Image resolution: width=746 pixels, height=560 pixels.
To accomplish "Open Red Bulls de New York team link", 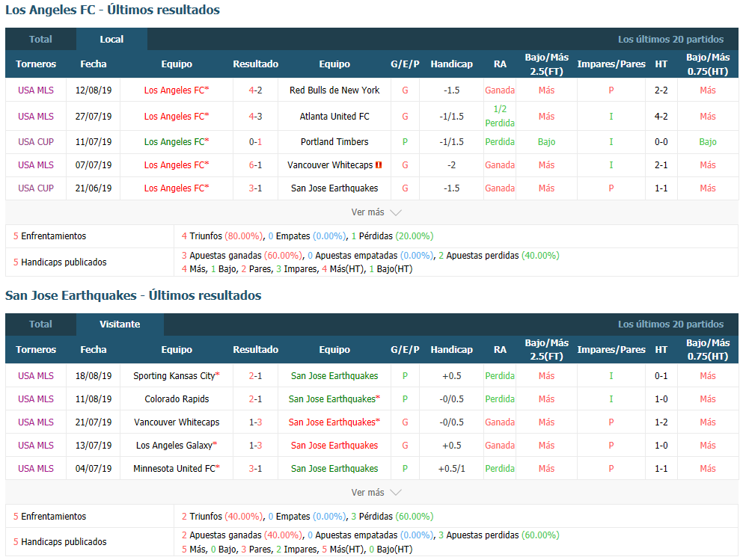I will (x=334, y=90).
